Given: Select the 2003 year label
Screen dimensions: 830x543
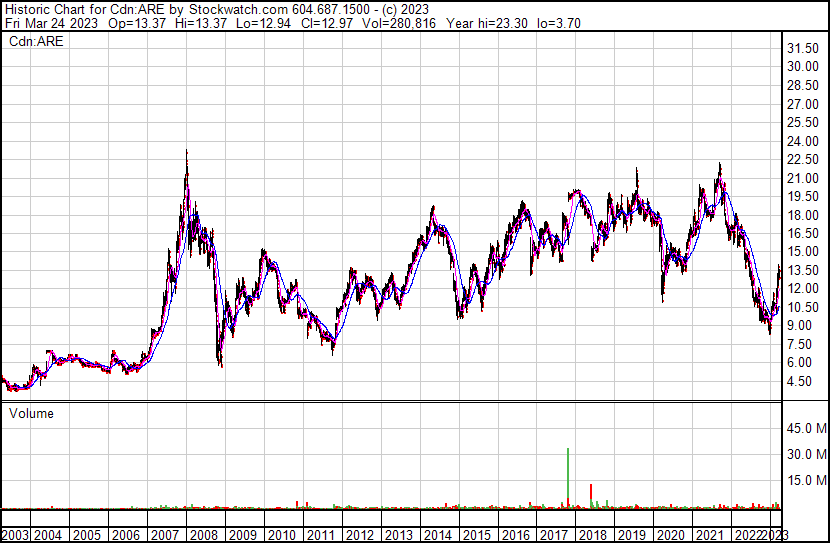Looking at the screenshot, I should [14, 535].
